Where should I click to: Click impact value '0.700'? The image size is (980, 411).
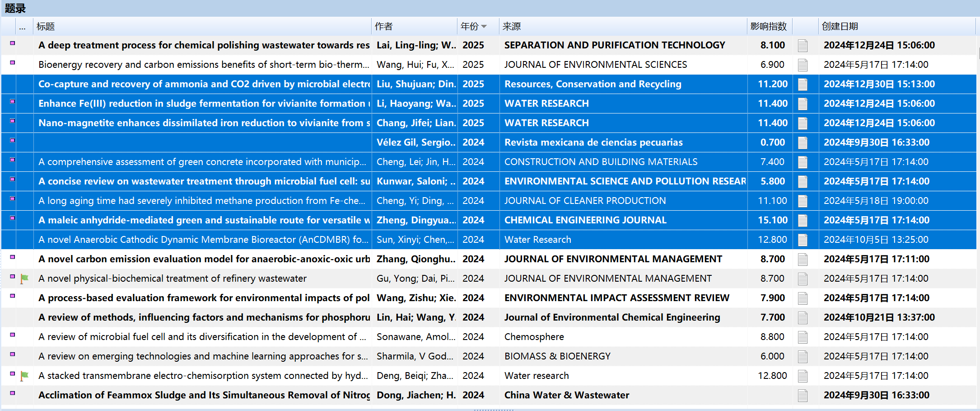tap(773, 142)
